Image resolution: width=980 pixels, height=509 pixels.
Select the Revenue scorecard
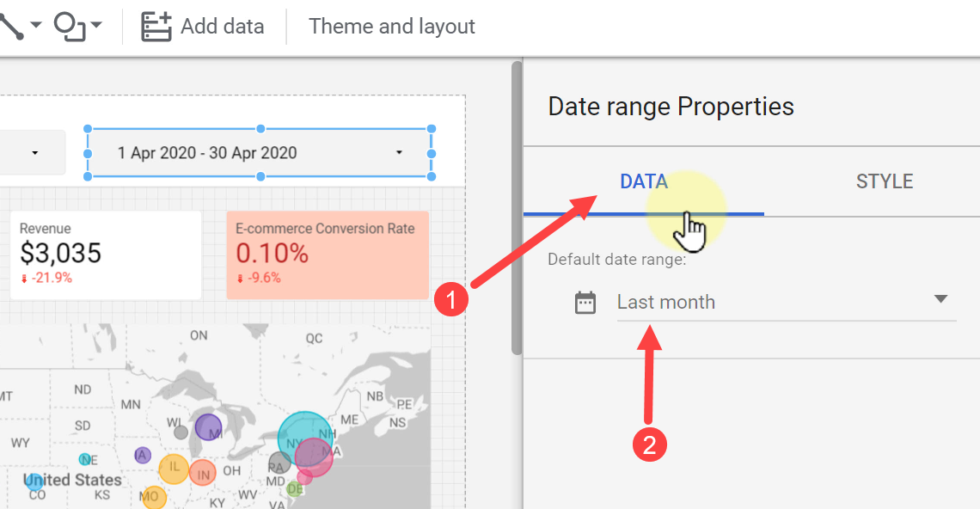point(106,254)
